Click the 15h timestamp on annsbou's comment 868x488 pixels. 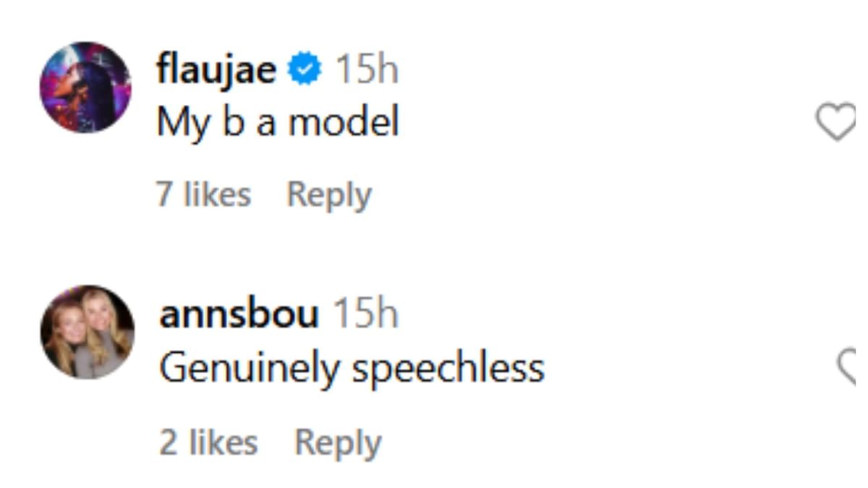370,314
